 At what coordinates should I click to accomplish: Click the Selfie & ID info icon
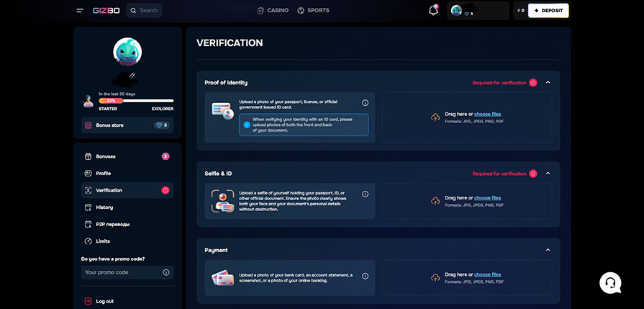[x=365, y=194]
